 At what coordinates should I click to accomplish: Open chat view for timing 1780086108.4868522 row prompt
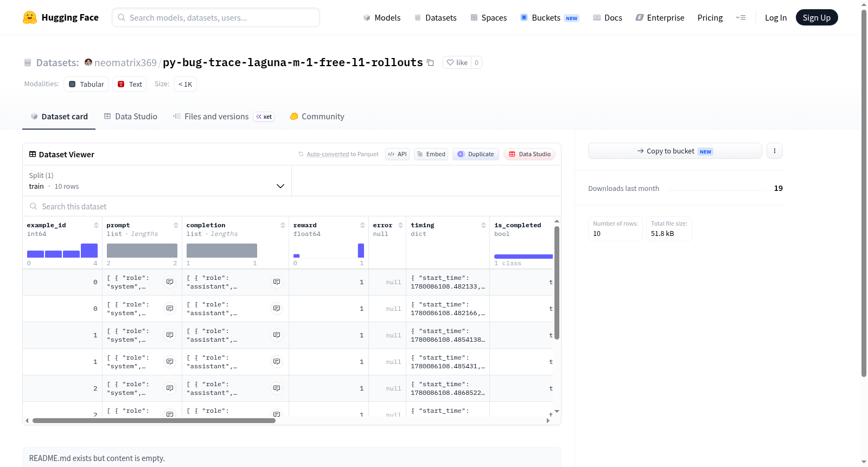pyautogui.click(x=170, y=388)
